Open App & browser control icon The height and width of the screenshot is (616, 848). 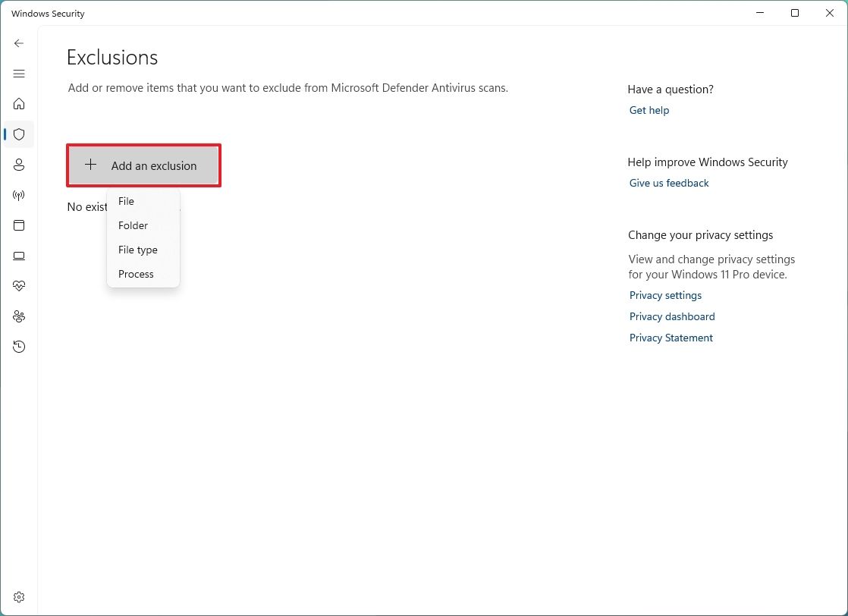pyautogui.click(x=19, y=225)
